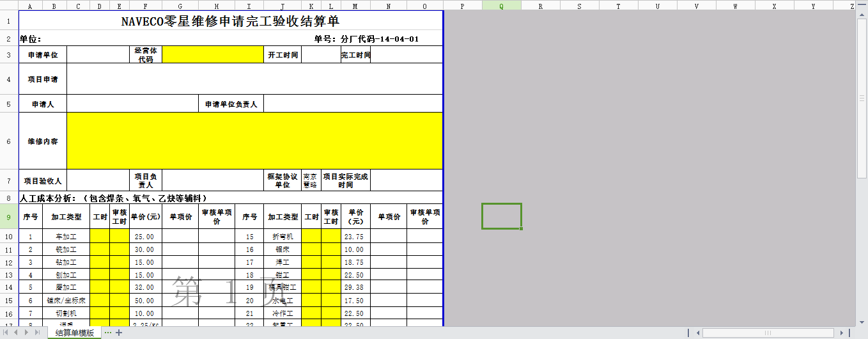
Task: Select the 29.38 price cell
Action: pos(355,288)
